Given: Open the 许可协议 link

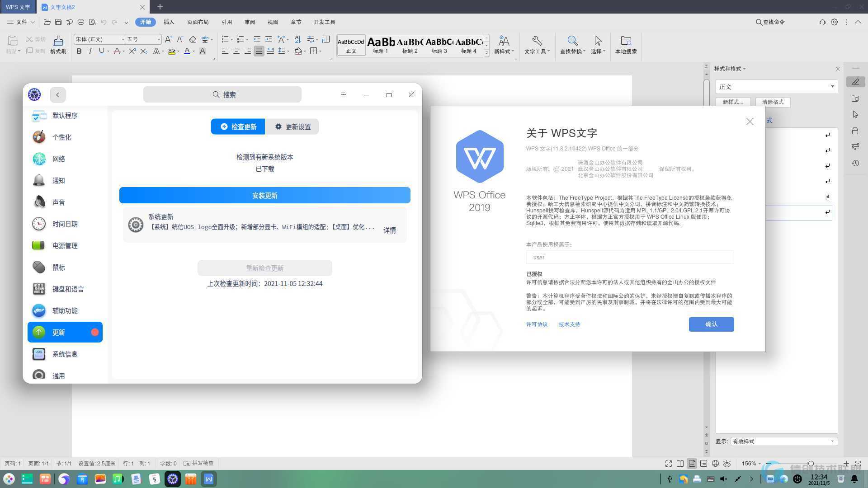Looking at the screenshot, I should pos(537,324).
